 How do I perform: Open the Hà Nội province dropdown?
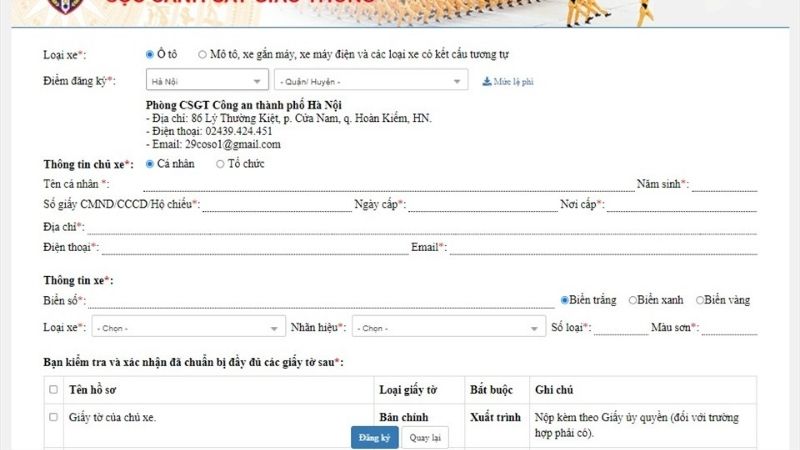206,81
